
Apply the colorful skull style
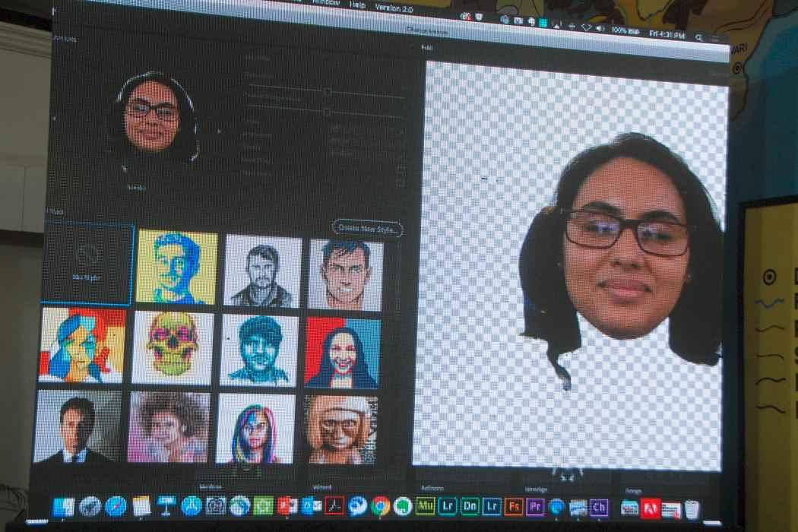173,347
